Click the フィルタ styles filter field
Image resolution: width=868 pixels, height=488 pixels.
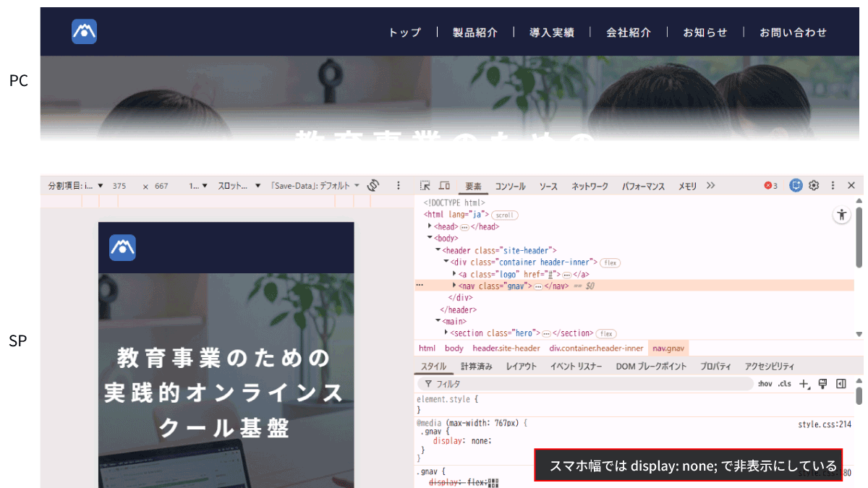click(579, 384)
